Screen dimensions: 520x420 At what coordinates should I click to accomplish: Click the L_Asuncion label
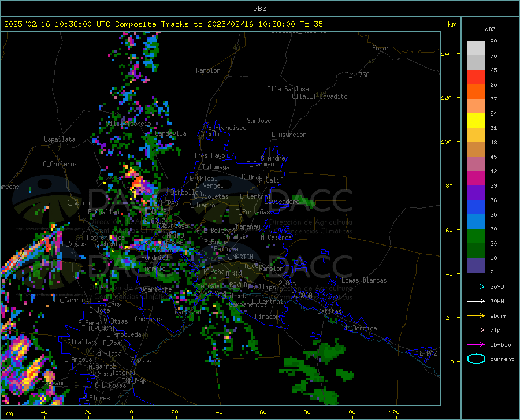coord(289,135)
